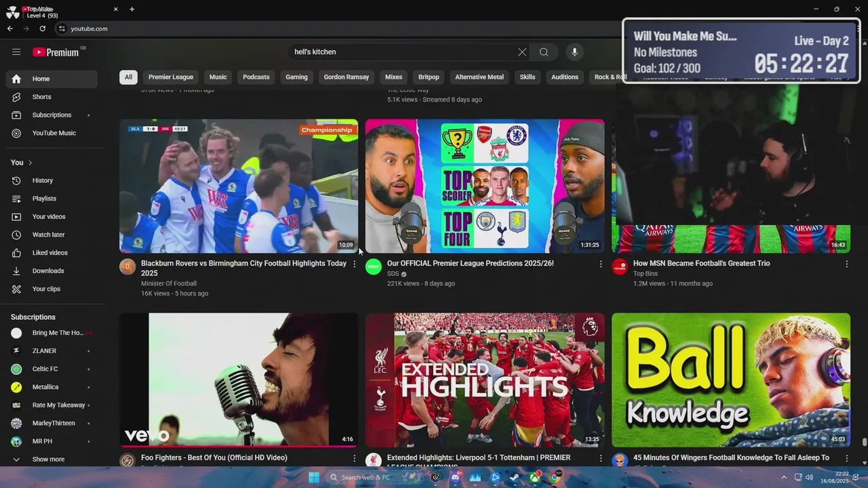Screen dimensions: 868x488
Task: Open Liked videos
Action: [52, 253]
